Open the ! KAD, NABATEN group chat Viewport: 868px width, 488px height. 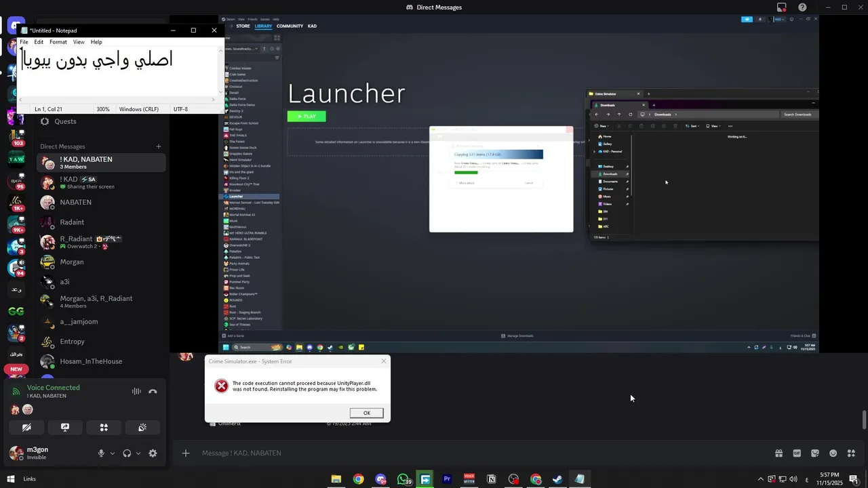101,163
